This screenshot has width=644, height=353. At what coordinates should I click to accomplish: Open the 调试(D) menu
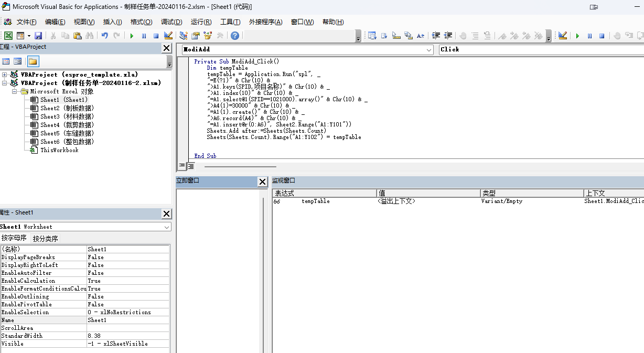pos(171,22)
